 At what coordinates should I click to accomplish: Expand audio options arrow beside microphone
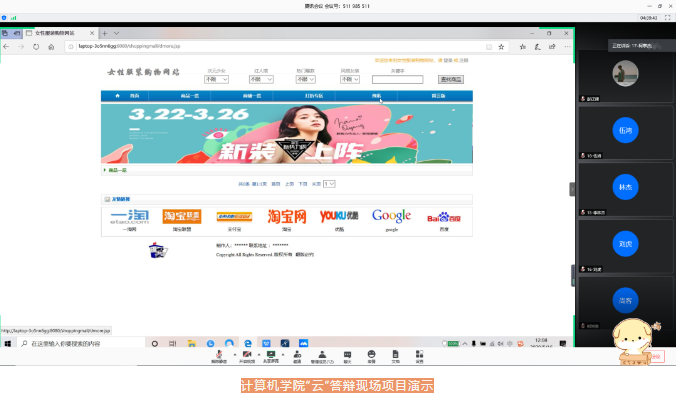tap(235, 354)
